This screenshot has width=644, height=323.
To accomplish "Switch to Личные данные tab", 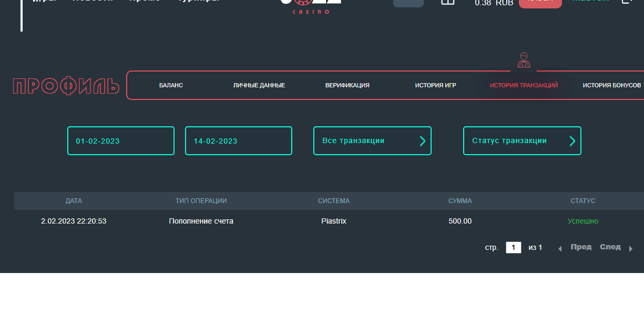I will click(259, 85).
